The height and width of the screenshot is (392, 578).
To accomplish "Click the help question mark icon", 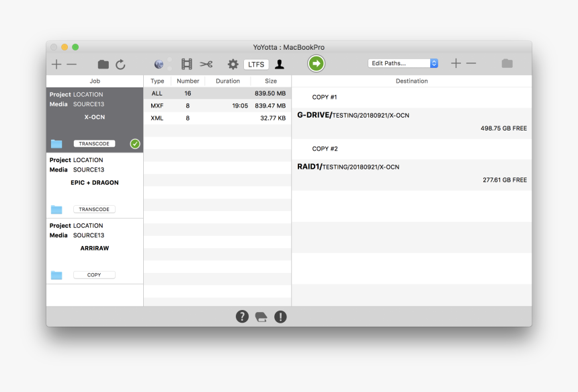I will click(x=242, y=316).
